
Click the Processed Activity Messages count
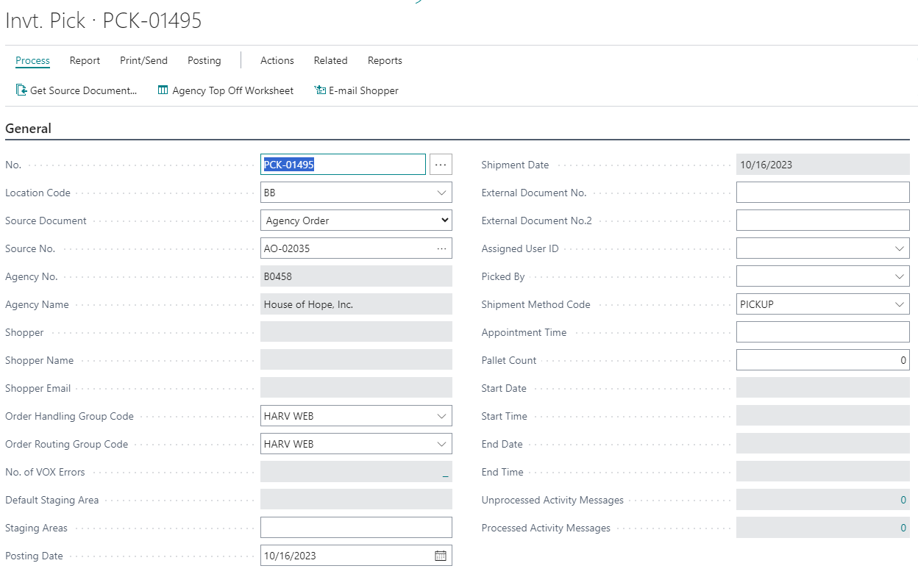[x=903, y=528]
